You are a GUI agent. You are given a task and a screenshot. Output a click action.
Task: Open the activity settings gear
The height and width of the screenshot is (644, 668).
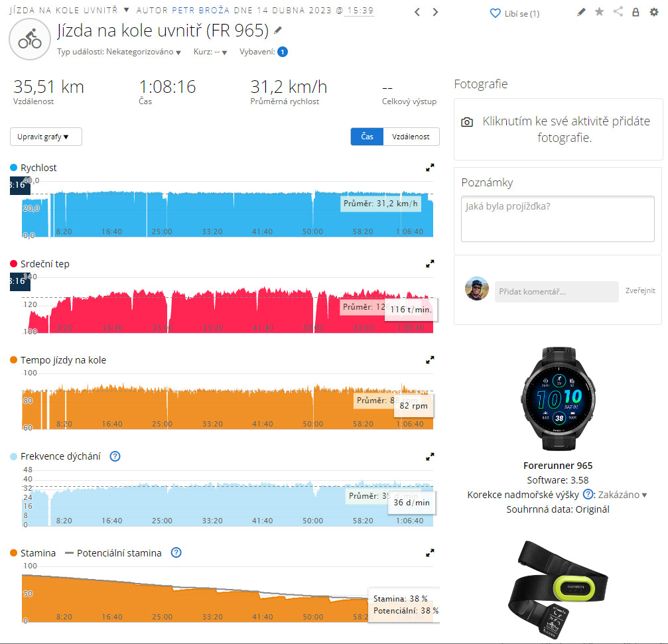coord(654,13)
